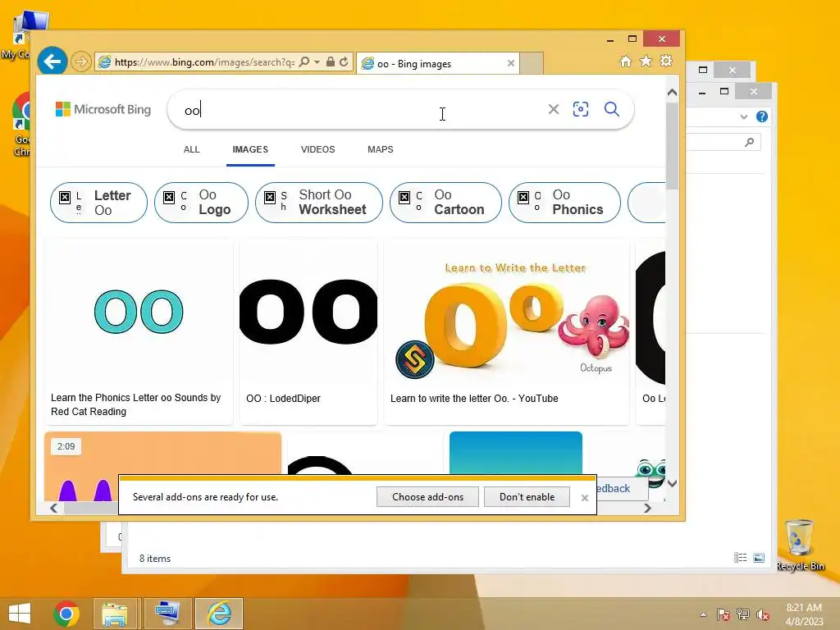View the security lock icon report

[x=331, y=62]
